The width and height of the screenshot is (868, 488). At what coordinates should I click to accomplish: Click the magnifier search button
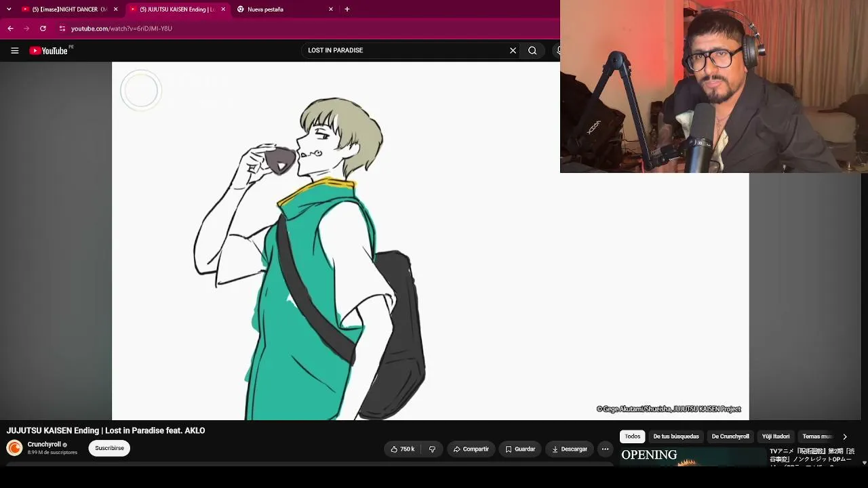click(x=532, y=50)
